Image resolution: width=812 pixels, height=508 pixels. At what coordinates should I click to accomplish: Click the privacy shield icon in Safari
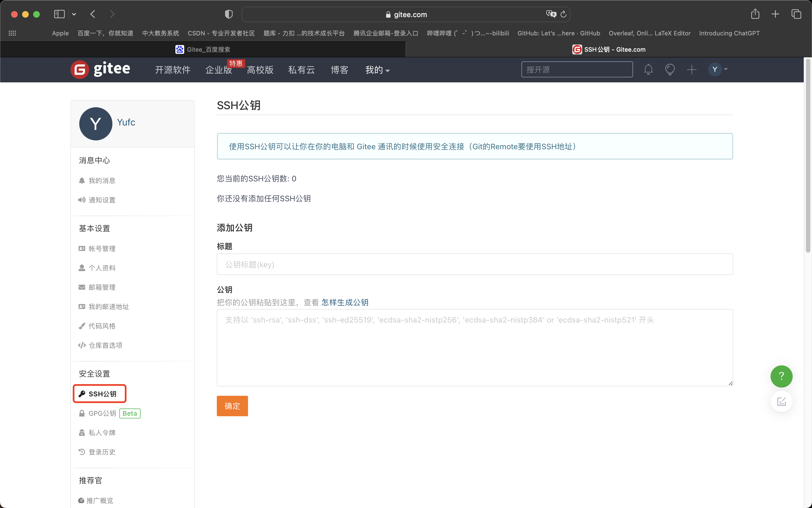click(x=229, y=14)
